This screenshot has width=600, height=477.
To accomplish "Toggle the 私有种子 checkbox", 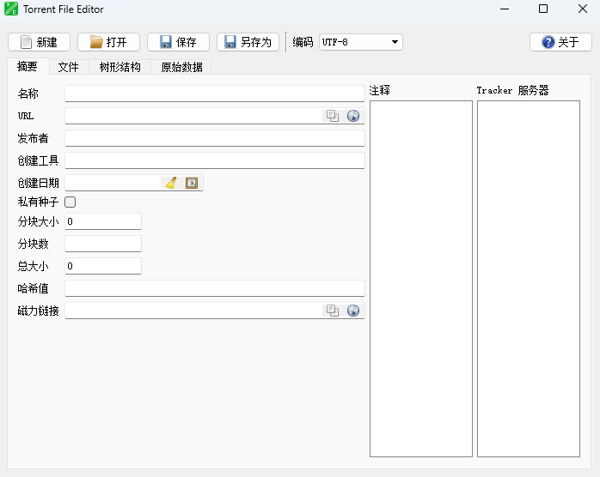I will point(70,202).
